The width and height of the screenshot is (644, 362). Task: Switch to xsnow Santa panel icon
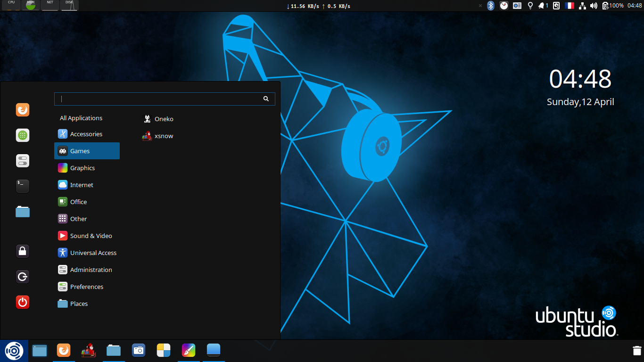pos(89,350)
